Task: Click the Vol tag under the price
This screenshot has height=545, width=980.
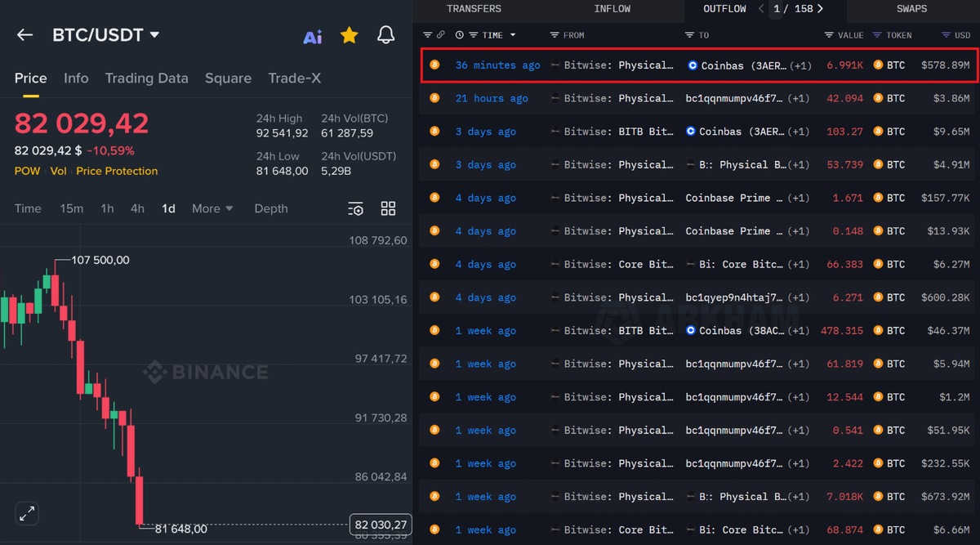Action: (58, 171)
